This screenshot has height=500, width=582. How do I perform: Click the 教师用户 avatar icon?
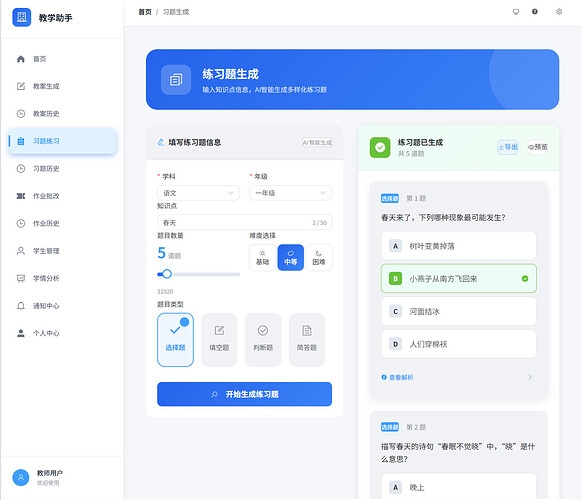(x=21, y=477)
